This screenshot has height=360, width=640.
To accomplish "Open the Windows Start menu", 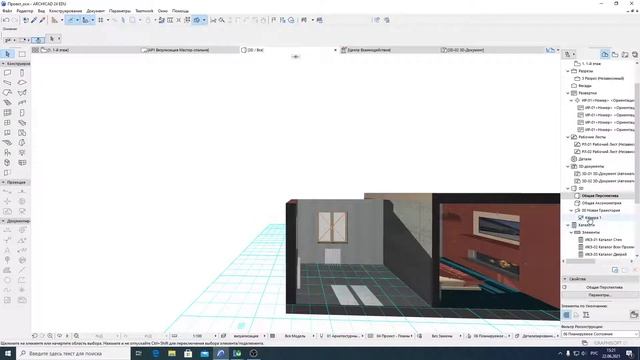I will 8,353.
